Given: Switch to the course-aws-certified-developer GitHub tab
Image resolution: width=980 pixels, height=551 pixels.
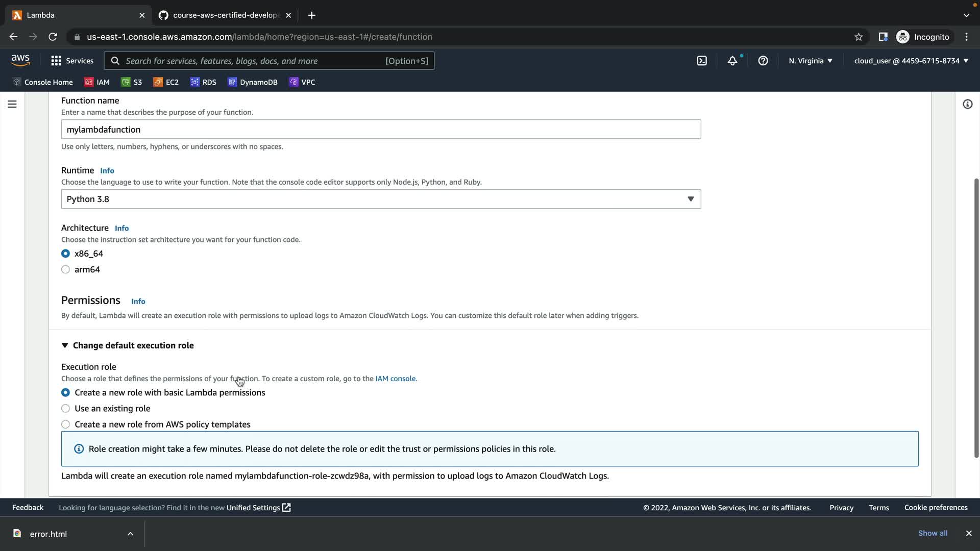Looking at the screenshot, I should [225, 15].
